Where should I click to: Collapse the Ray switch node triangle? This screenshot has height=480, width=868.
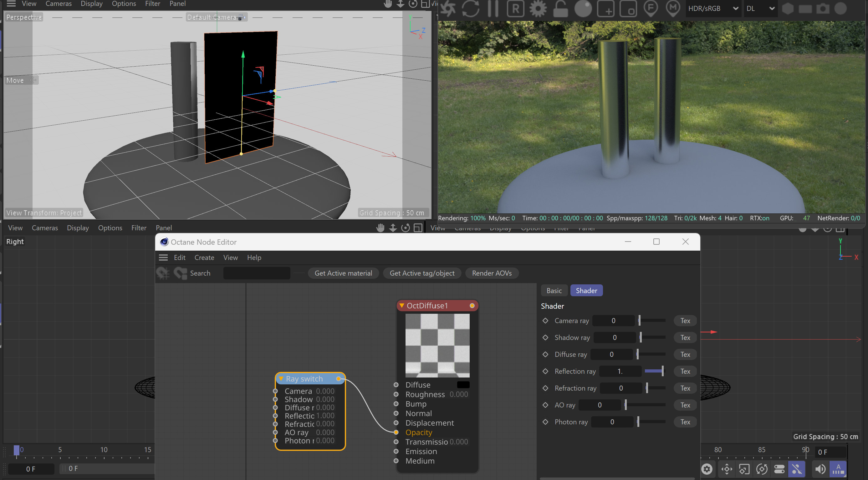[x=281, y=379]
